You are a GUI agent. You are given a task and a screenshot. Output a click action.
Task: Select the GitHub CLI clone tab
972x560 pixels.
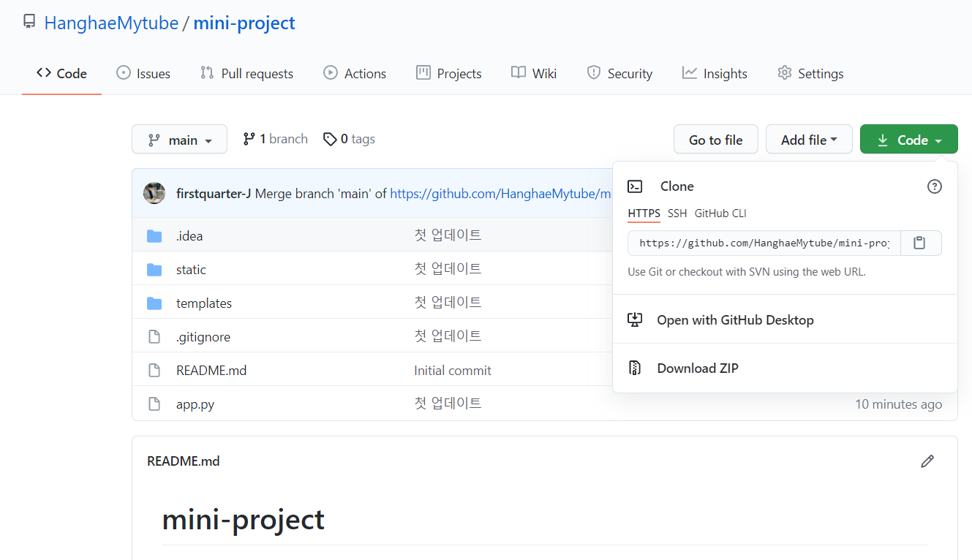[x=720, y=213]
